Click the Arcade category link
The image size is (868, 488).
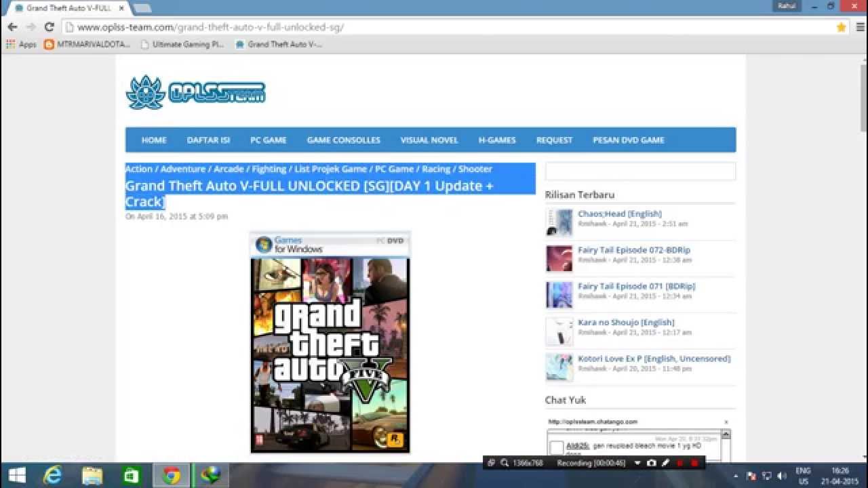(x=229, y=169)
